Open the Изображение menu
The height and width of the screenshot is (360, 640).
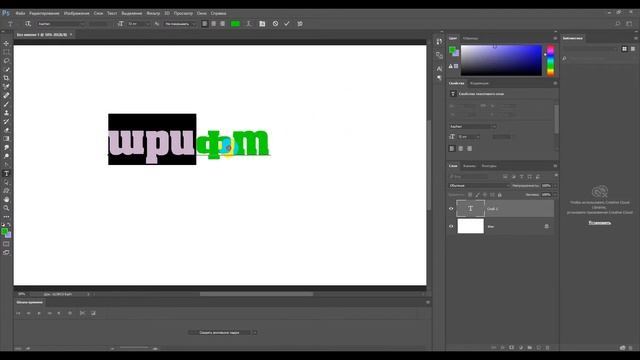tap(76, 13)
